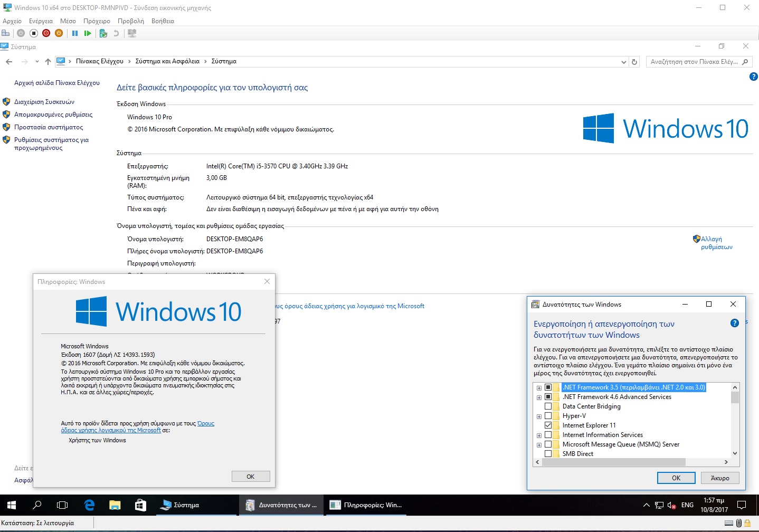Click the keyboard icon in the VM status bar

[729, 523]
